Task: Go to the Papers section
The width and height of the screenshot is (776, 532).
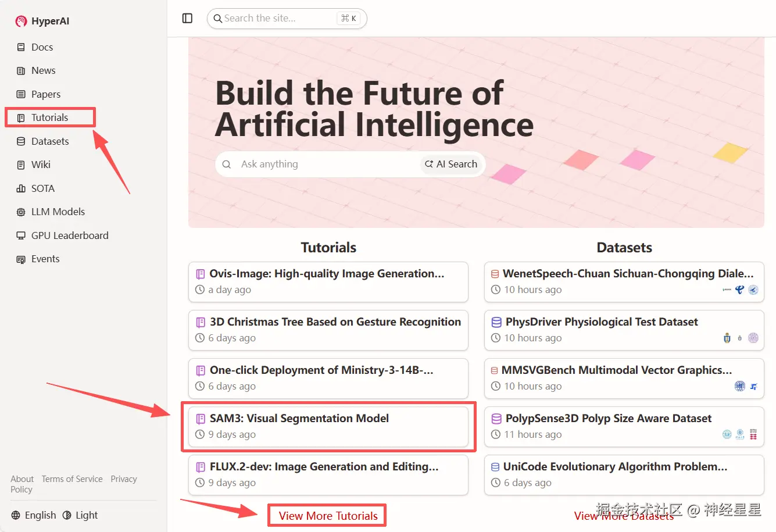Action: [45, 94]
